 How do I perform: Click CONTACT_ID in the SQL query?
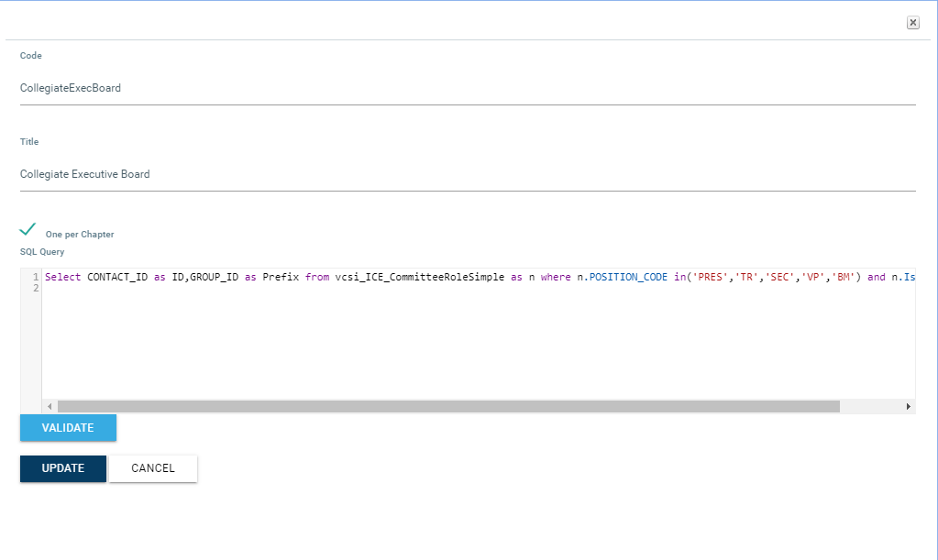pyautogui.click(x=116, y=277)
